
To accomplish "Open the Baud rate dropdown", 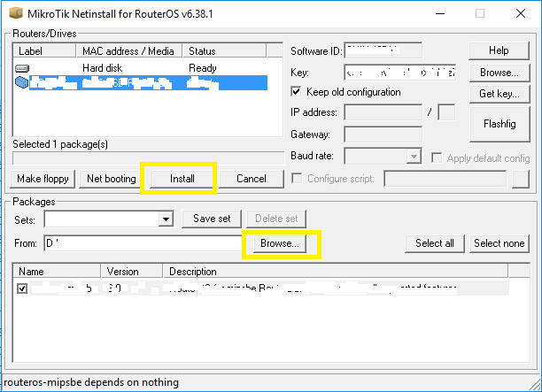I will [x=414, y=157].
